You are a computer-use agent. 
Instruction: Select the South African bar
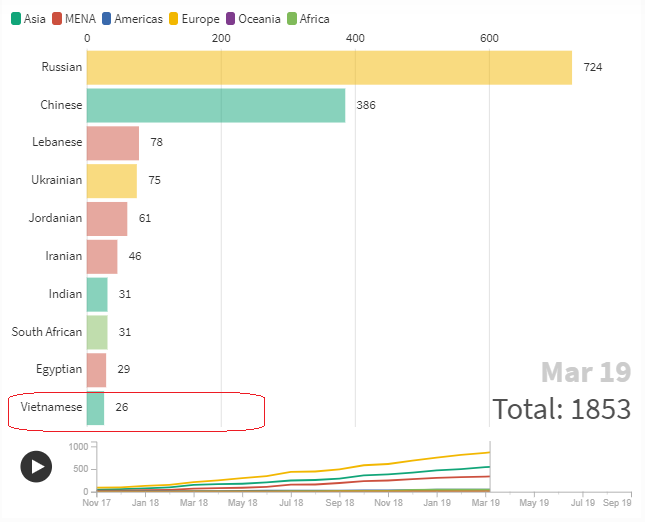(x=97, y=331)
